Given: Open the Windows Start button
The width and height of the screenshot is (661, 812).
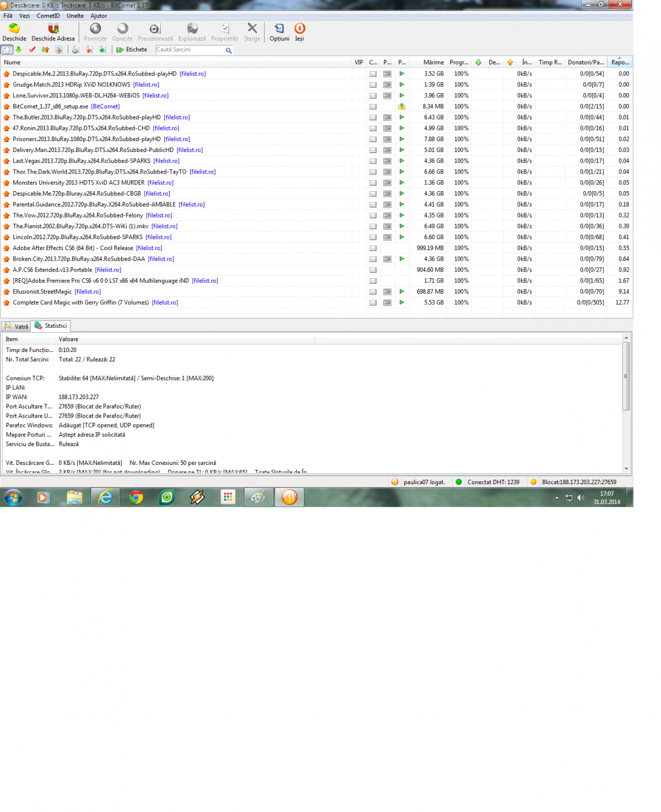Looking at the screenshot, I should (13, 497).
